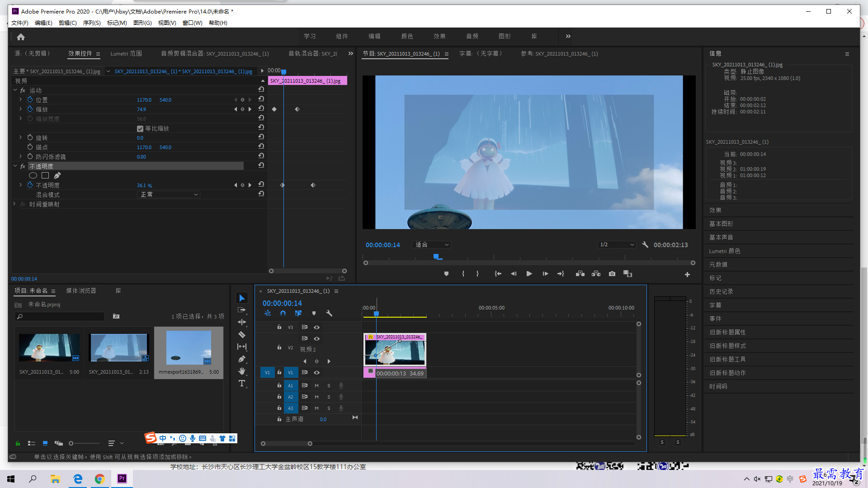Open the zoom level (适合) dropdown

pyautogui.click(x=432, y=244)
